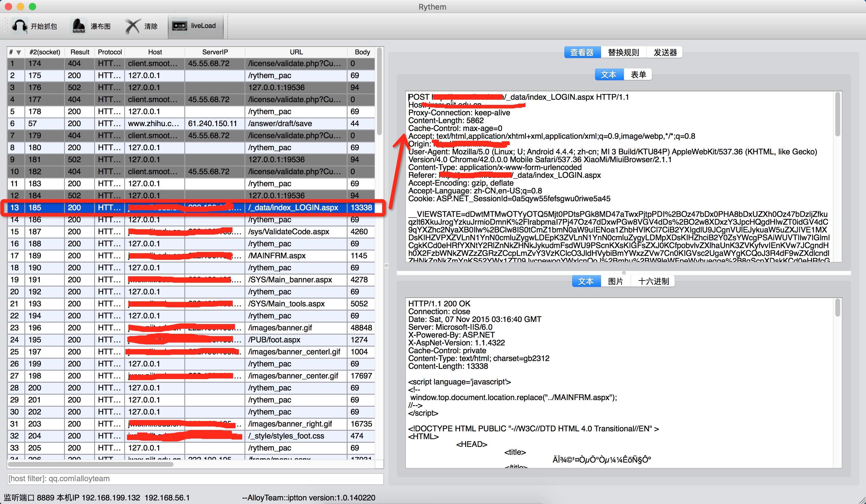Viewport: 866px width, 504px height.
Task: Select the /MAINFRM.aspx session row
Action: [277, 256]
